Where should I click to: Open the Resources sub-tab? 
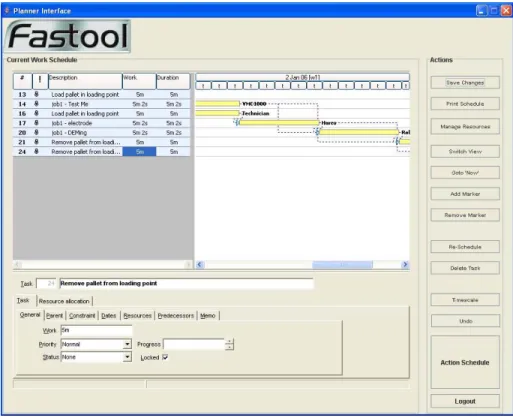(137, 315)
